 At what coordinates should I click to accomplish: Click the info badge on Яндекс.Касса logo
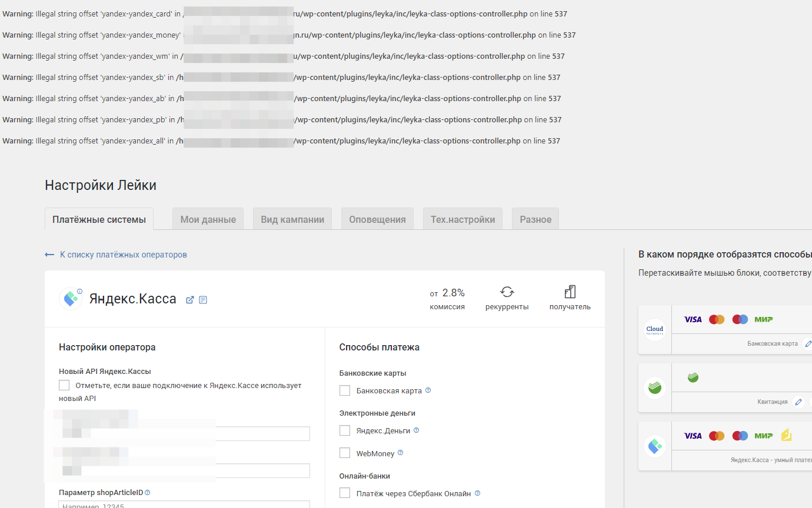[x=79, y=291]
